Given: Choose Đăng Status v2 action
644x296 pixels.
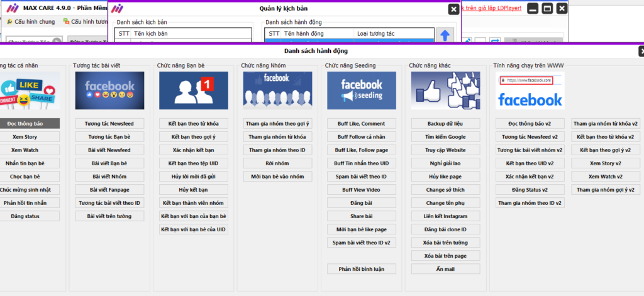Looking at the screenshot, I should (x=530, y=190).
